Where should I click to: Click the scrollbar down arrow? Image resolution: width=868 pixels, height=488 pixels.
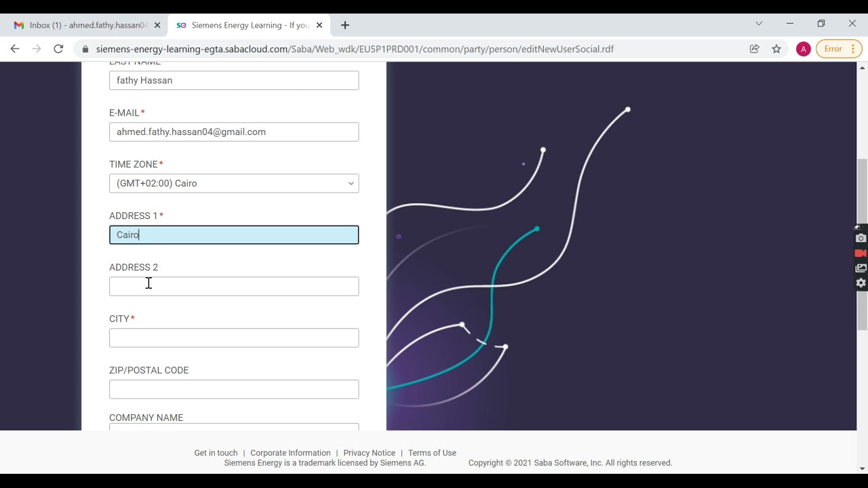[x=863, y=468]
